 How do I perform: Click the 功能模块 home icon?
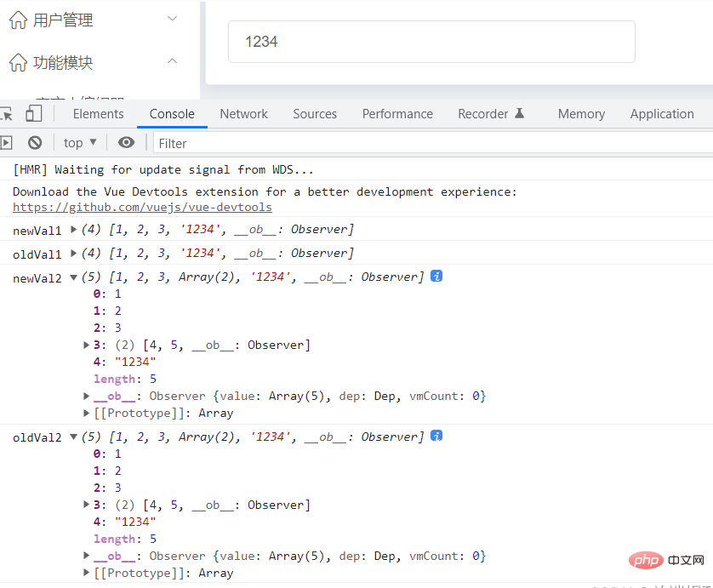point(18,62)
